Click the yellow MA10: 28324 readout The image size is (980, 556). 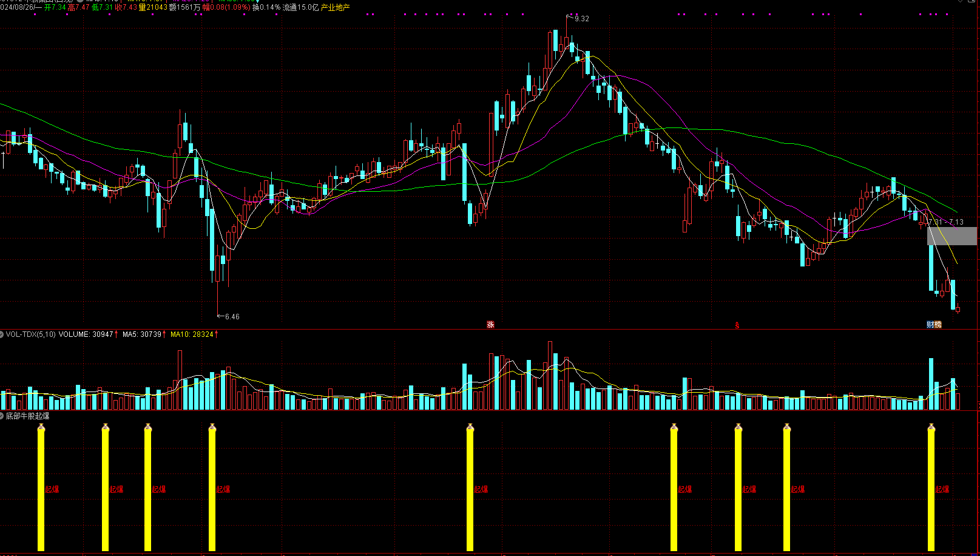[x=192, y=334]
